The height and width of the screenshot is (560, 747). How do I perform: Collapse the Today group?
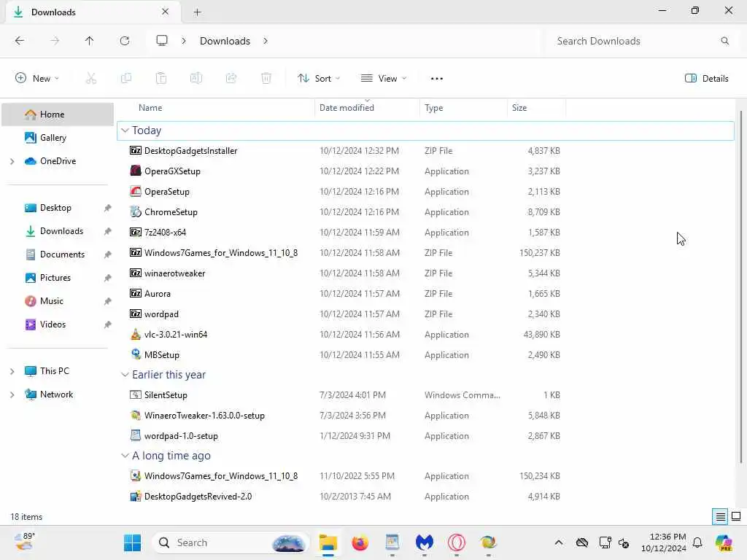tap(125, 131)
